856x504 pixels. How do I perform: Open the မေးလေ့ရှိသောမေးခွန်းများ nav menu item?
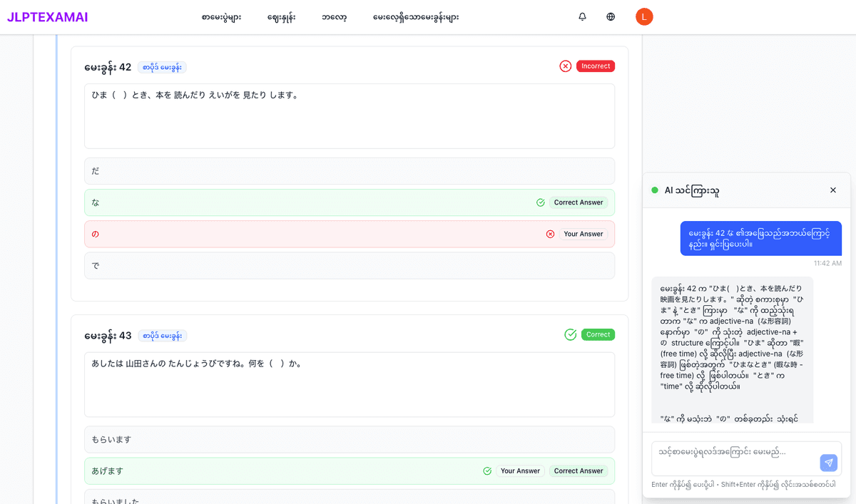coord(416,17)
